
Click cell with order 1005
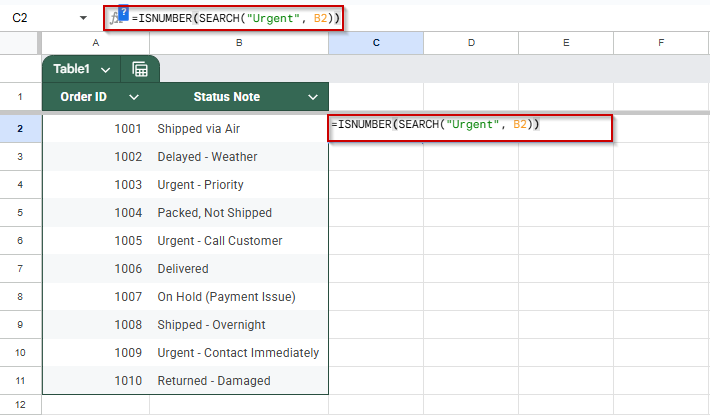(x=96, y=241)
